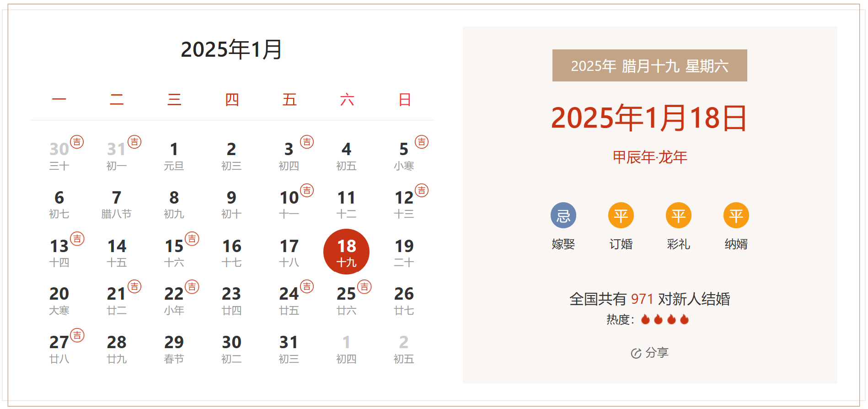Select January 1 元旦 in the calendar
Viewport: 868px width, 409px height.
(174, 156)
